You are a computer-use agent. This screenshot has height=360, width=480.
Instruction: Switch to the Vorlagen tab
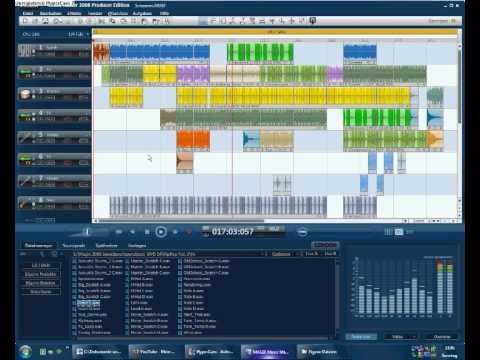(x=137, y=246)
